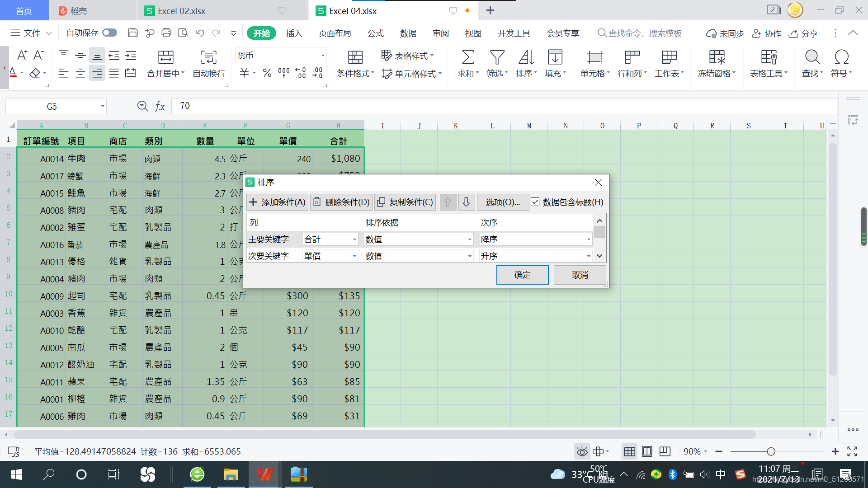Click the Sum (求和) sigma icon
The width and height of the screenshot is (868, 488).
[467, 57]
